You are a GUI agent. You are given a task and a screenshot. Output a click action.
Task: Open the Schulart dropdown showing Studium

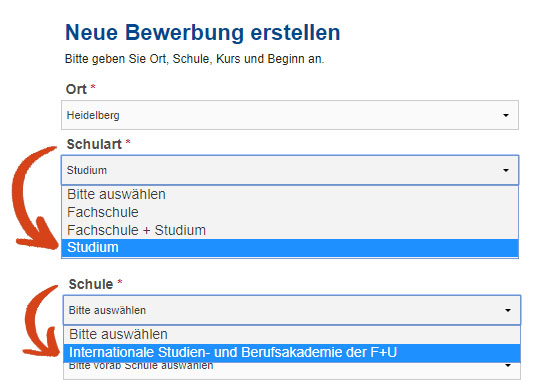tap(290, 170)
